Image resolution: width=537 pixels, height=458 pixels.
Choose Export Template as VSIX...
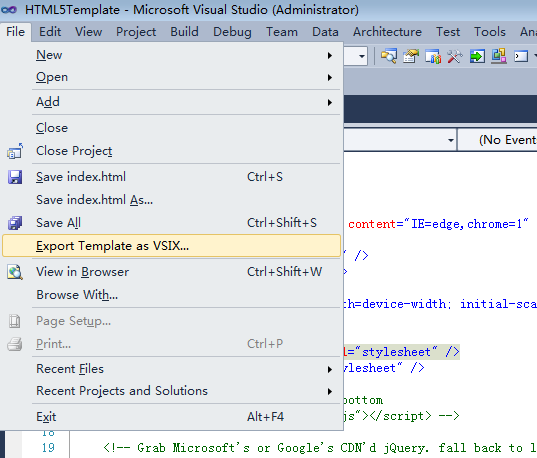[x=171, y=246]
